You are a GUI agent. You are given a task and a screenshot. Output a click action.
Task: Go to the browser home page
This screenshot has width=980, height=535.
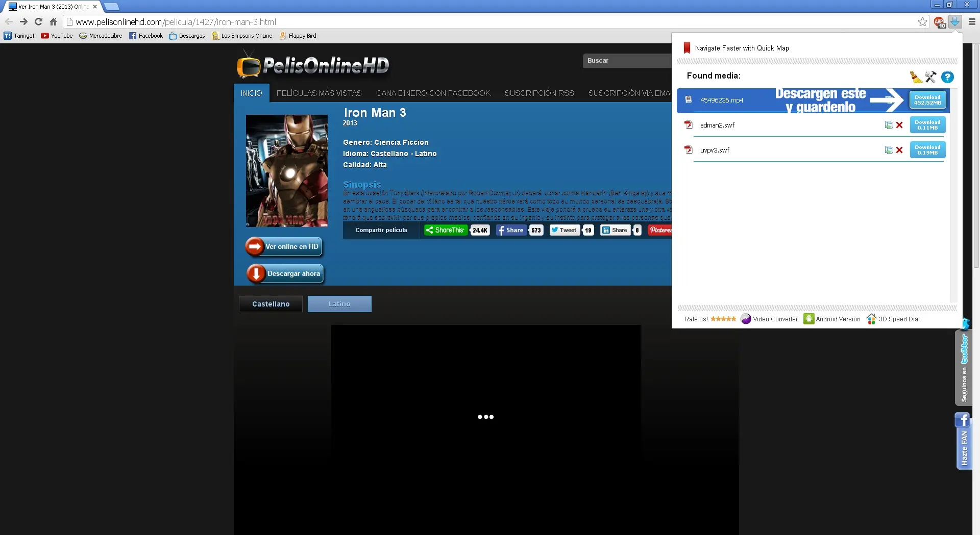click(53, 22)
